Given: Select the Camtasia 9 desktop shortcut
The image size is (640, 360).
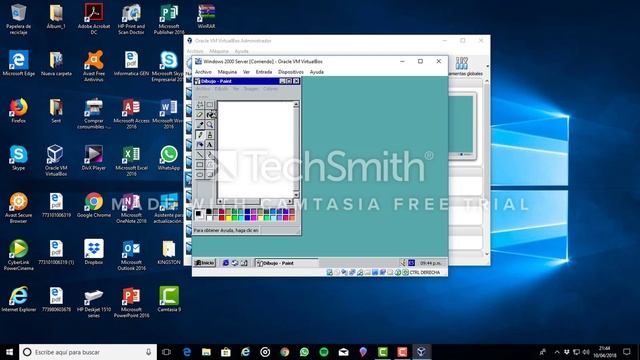Looking at the screenshot, I should click(x=169, y=299).
